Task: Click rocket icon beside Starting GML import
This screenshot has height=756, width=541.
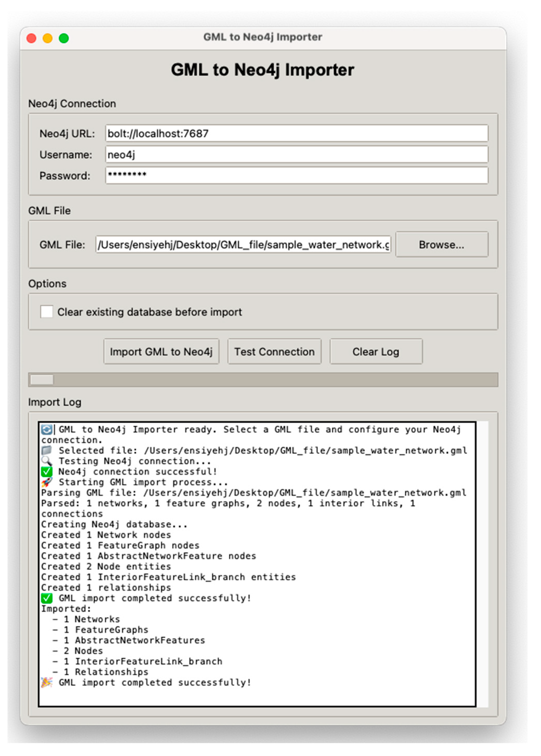Action: [47, 482]
